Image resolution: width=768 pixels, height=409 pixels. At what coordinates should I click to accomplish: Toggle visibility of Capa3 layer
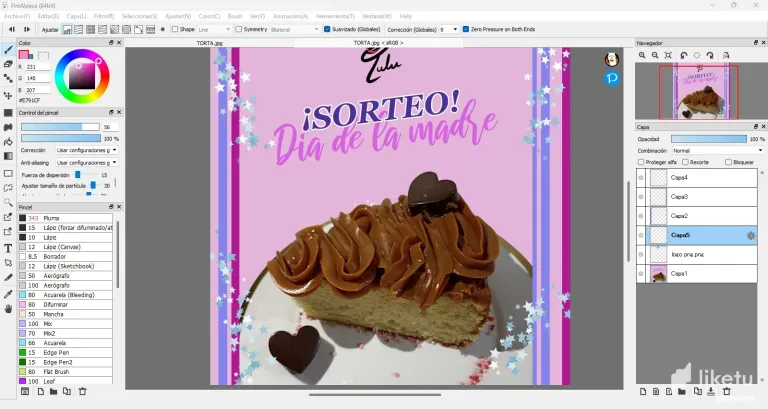point(641,197)
